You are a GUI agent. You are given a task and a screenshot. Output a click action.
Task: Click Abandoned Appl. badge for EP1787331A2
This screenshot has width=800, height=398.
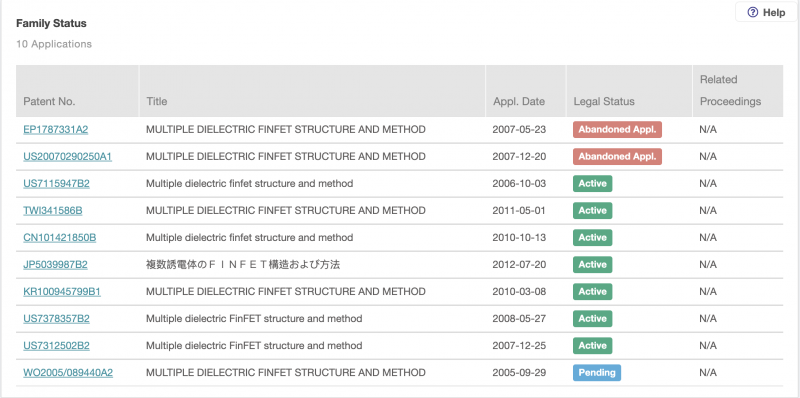click(617, 130)
